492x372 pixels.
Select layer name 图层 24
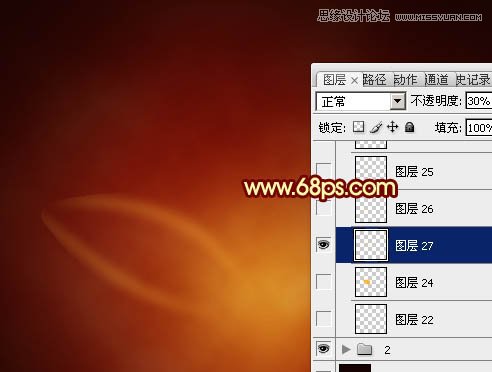coord(414,283)
